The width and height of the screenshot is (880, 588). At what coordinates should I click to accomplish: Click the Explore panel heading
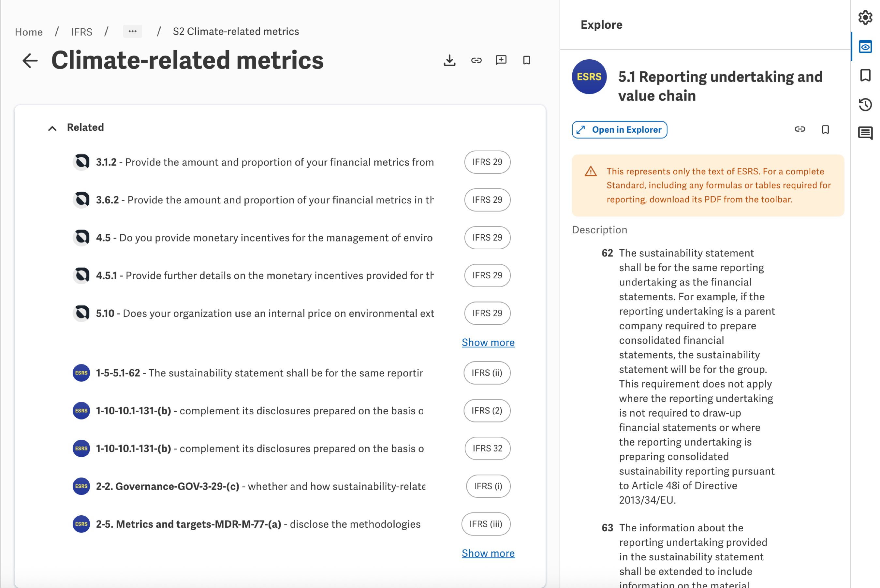(601, 25)
